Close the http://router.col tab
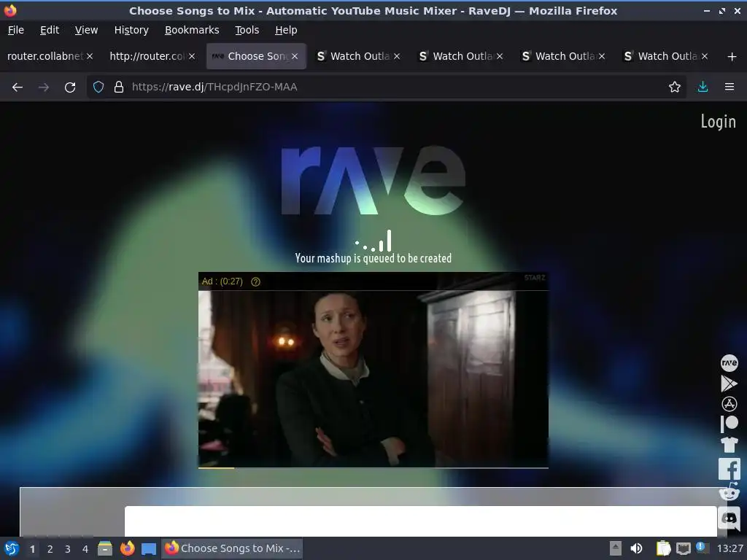The height and width of the screenshot is (560, 747). click(192, 56)
